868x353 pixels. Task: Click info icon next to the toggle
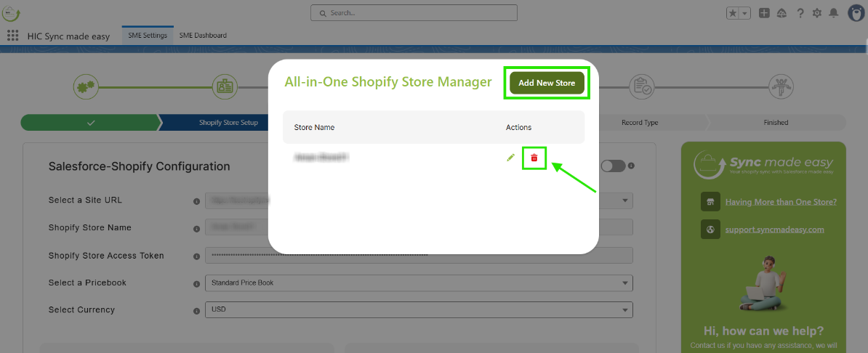631,166
